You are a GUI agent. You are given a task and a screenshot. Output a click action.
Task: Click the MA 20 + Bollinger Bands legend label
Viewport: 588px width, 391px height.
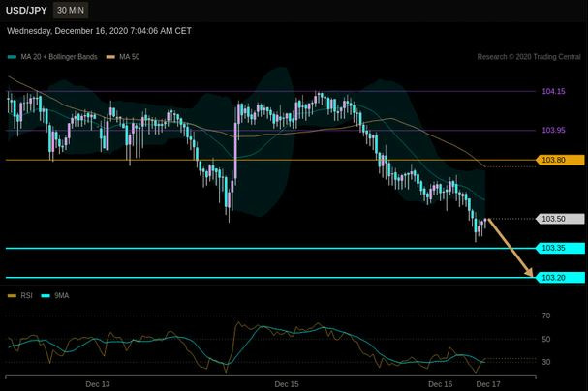click(x=59, y=57)
